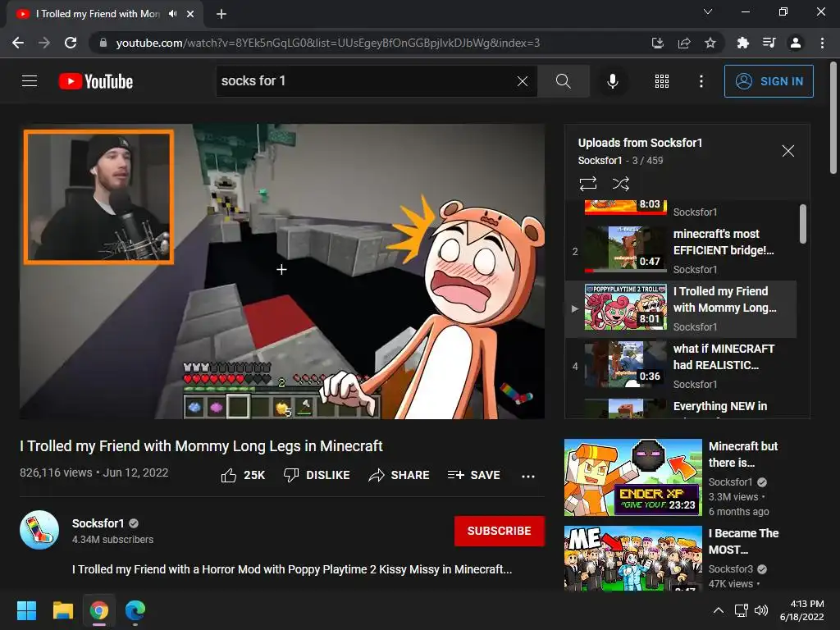840x630 pixels.
Task: Open Chrome profile icon
Action: coord(796,43)
